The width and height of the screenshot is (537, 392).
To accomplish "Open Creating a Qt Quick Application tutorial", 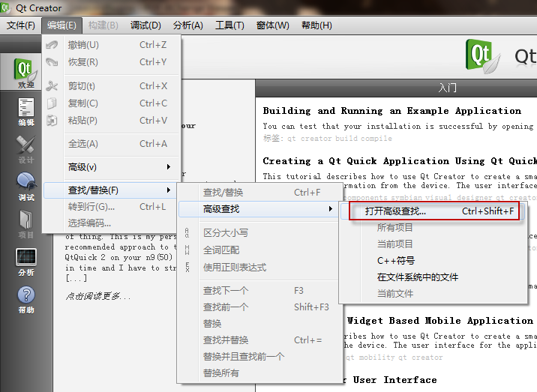I will [400, 161].
